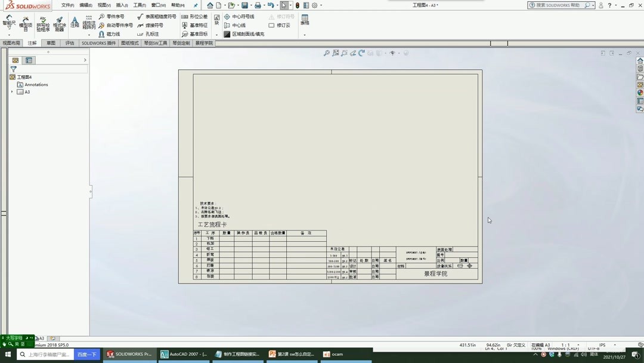
Task: Open the 插入 (Insert) menu
Action: [x=122, y=5]
